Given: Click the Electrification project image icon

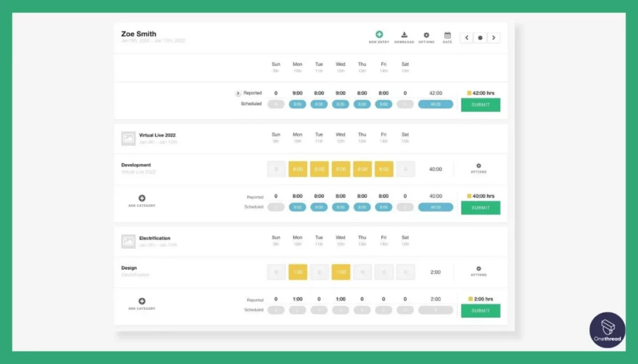Looking at the screenshot, I should click(128, 241).
